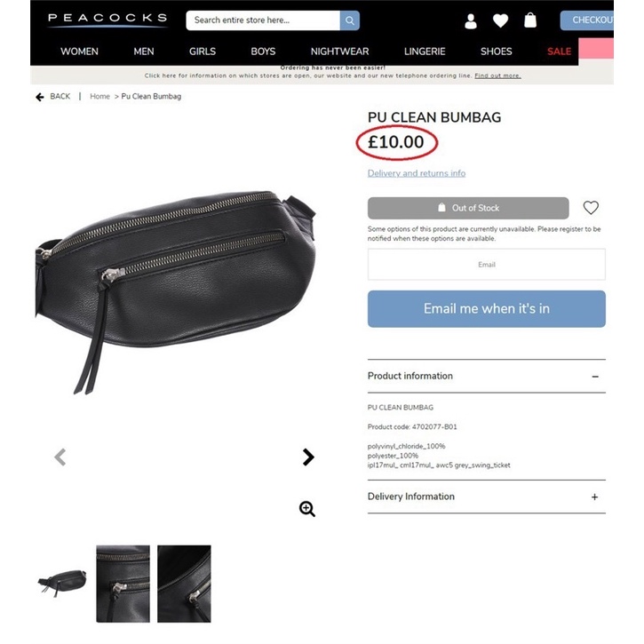Screen dimensions: 644x644
Task: Open the SHOES menu
Action: point(497,52)
